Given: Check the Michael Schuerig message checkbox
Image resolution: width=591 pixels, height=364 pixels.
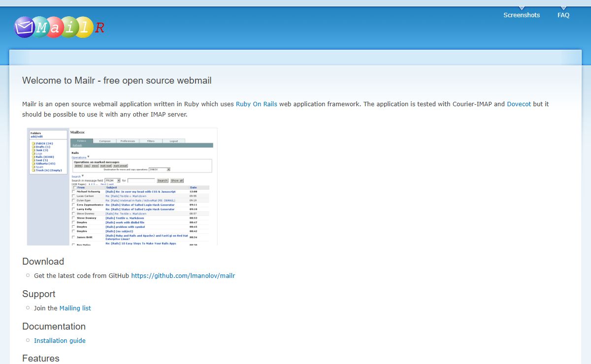Looking at the screenshot, I should tap(74, 191).
